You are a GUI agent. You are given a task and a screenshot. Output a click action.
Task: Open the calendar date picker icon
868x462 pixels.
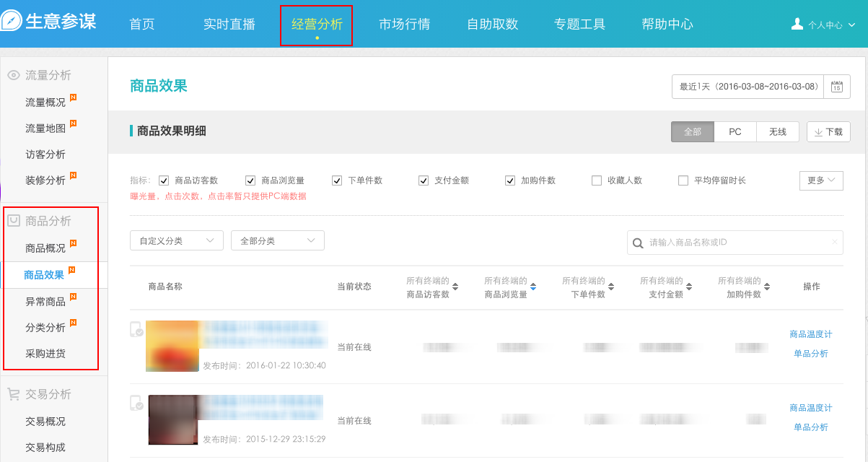pos(836,87)
